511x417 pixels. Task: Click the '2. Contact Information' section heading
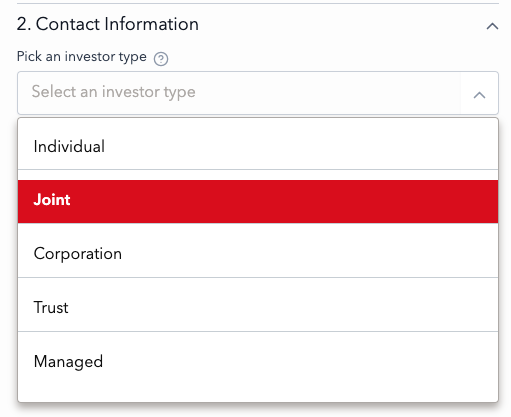pyautogui.click(x=108, y=24)
